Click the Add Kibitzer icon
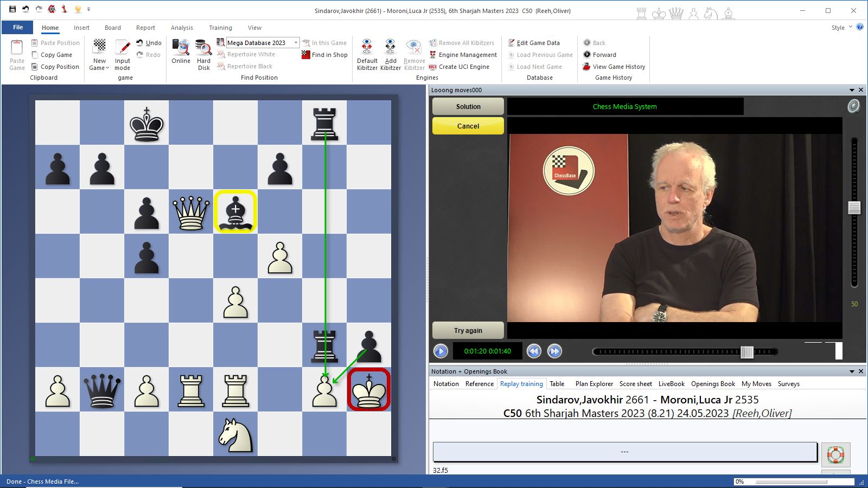Viewport: 868px width, 488px height. tap(390, 48)
